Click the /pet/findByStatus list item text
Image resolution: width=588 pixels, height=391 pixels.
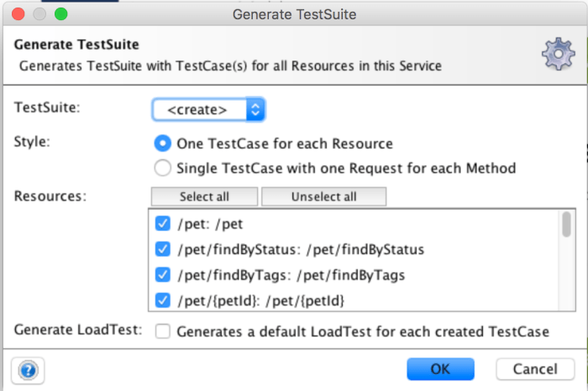[x=301, y=249]
